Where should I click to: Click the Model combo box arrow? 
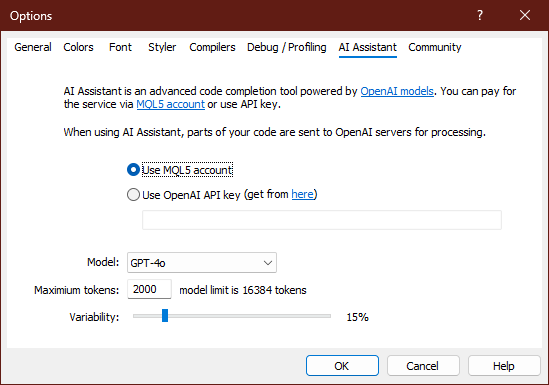click(268, 263)
